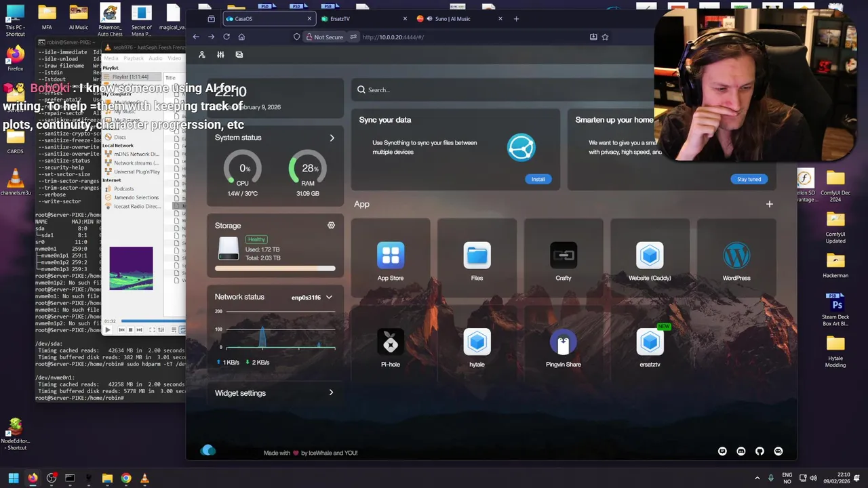The width and height of the screenshot is (868, 488).
Task: Launch the WordPress app
Action: click(736, 256)
